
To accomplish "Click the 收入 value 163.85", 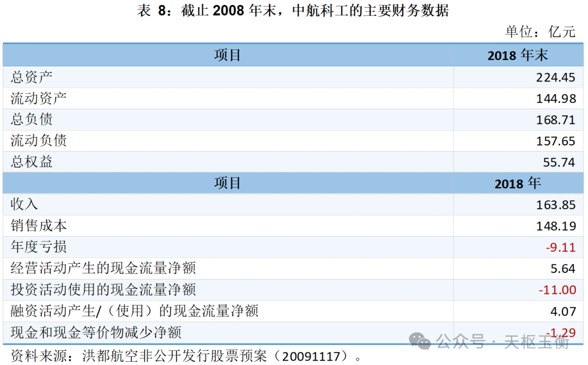I will pyautogui.click(x=555, y=205).
